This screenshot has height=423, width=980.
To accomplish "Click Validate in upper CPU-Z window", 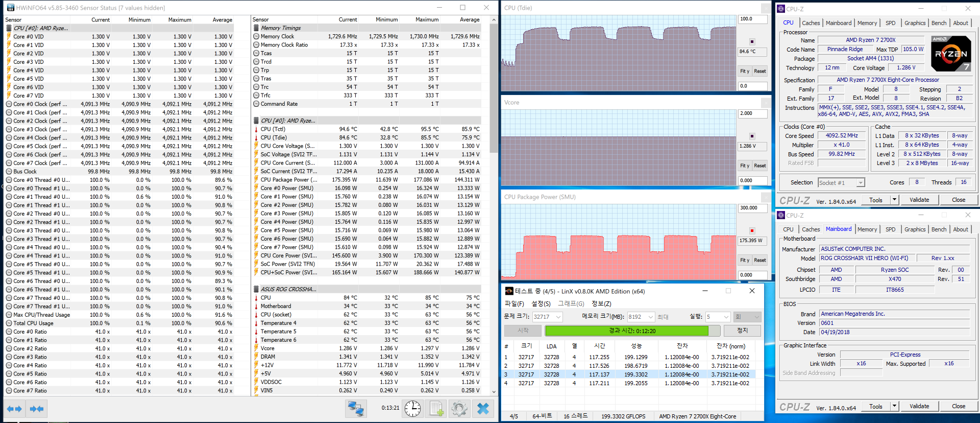I will tap(919, 200).
